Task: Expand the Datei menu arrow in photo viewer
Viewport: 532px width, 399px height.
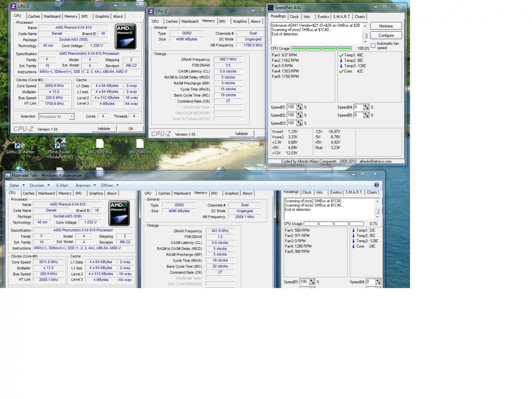Action: (23, 185)
